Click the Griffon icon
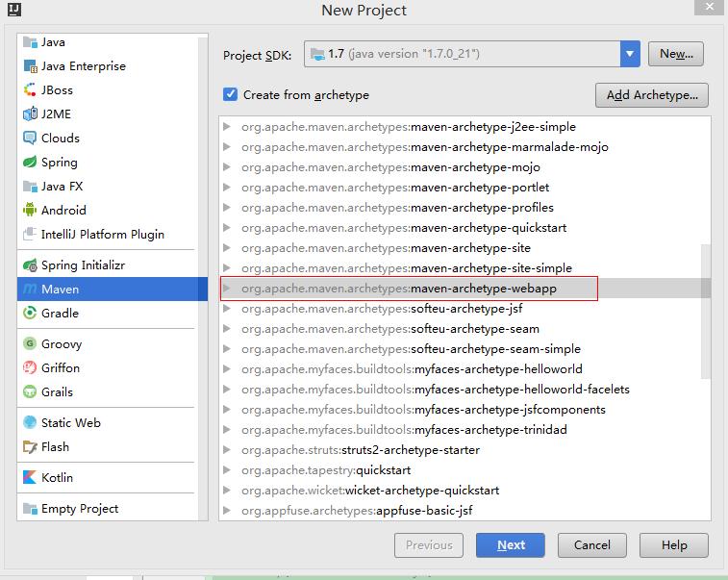Viewport: 728px width, 580px height. point(30,367)
